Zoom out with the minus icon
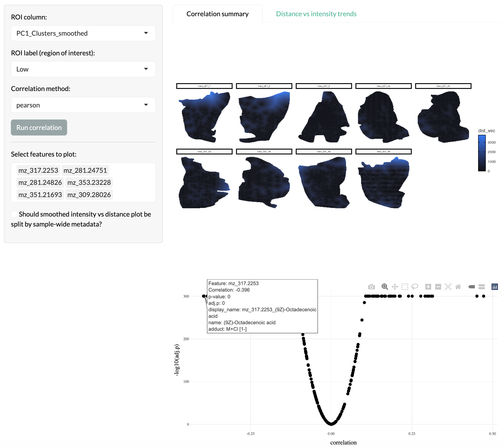The image size is (504, 447). [x=438, y=286]
